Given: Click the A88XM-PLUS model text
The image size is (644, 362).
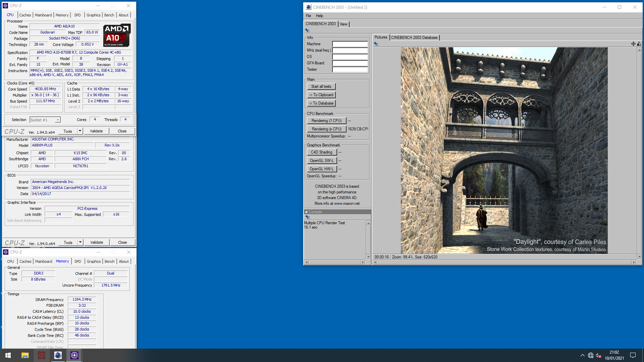Looking at the screenshot, I should pos(42,145).
